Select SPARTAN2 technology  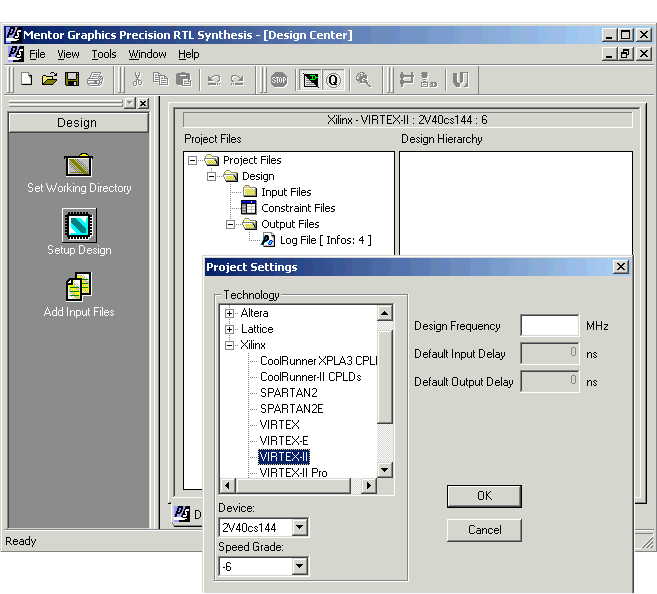point(289,393)
